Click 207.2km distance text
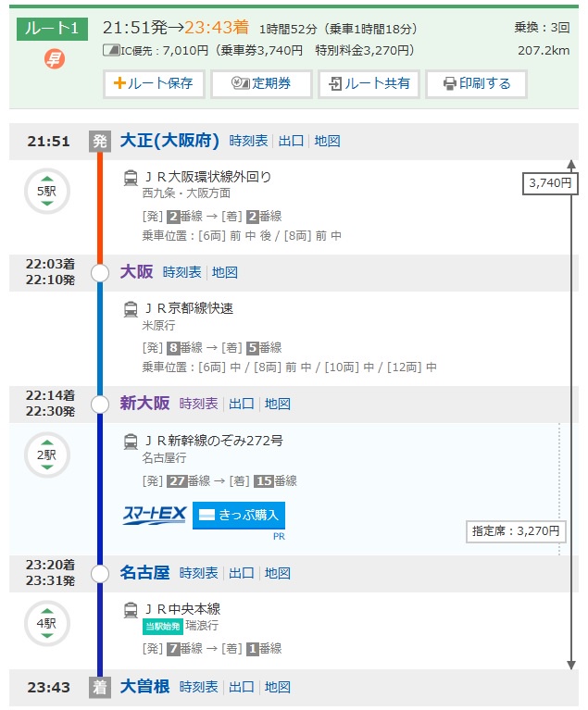The width and height of the screenshot is (588, 710). coord(544,50)
